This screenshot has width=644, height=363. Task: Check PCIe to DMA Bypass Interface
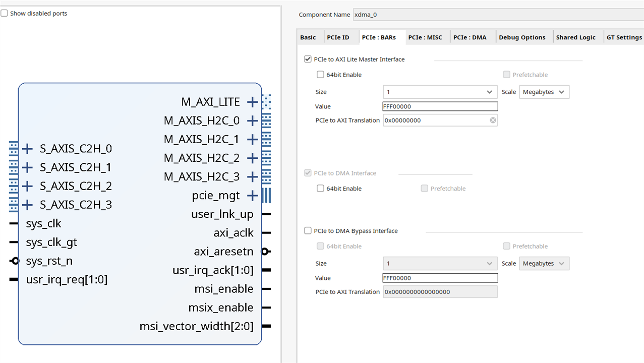(x=308, y=231)
